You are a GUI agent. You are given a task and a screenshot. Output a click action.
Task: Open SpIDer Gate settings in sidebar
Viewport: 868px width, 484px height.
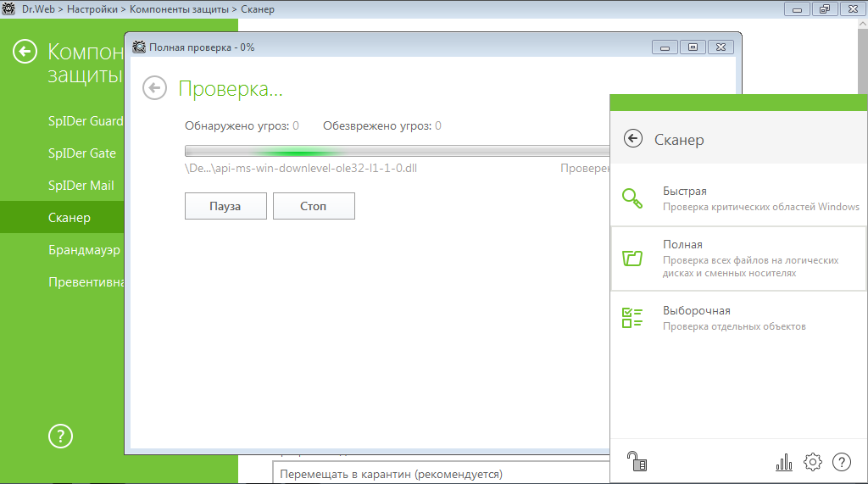click(62, 153)
